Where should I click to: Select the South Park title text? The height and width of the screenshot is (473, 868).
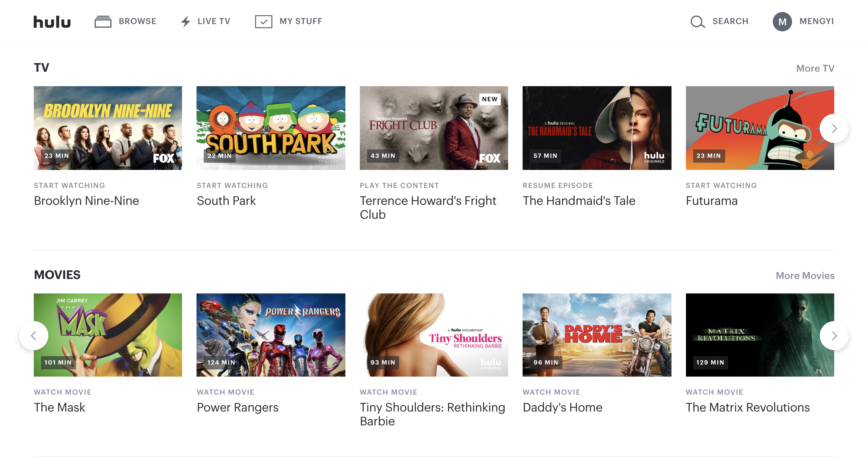coord(226,201)
